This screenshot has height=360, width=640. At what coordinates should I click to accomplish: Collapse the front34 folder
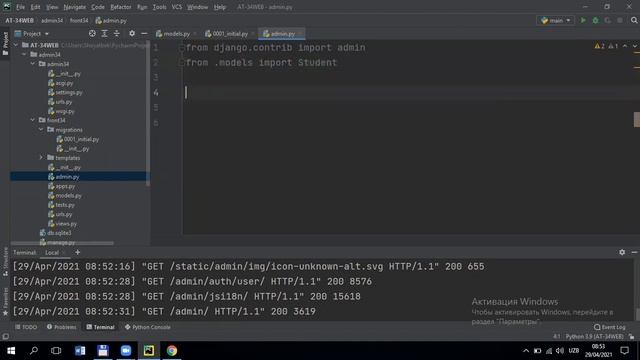[x=33, y=120]
